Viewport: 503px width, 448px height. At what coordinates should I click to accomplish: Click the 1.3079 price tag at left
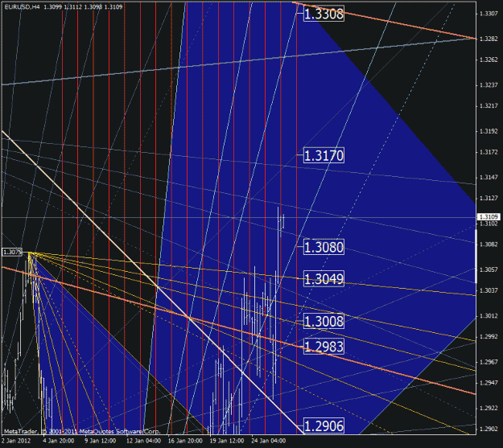(x=12, y=252)
